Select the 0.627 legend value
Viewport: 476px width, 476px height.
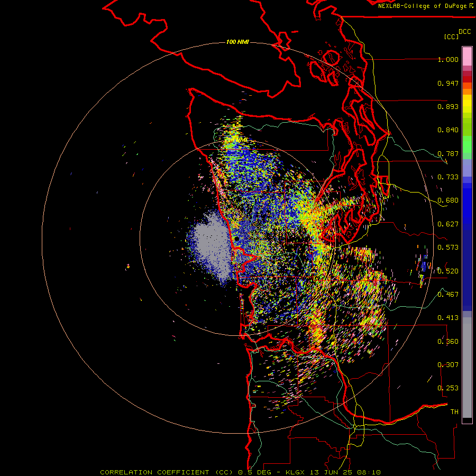pyautogui.click(x=448, y=224)
